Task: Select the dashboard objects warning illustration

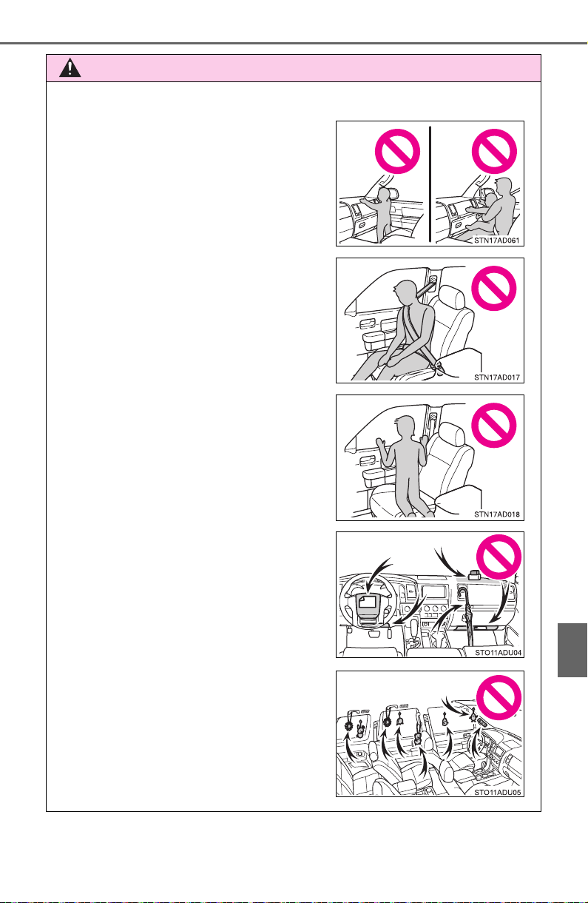Action: pyautogui.click(x=430, y=594)
